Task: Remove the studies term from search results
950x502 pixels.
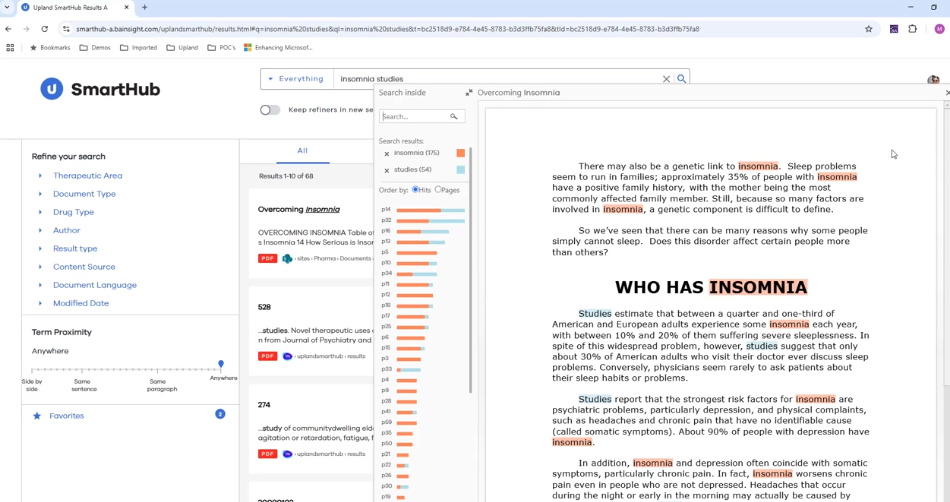Action: click(x=387, y=171)
